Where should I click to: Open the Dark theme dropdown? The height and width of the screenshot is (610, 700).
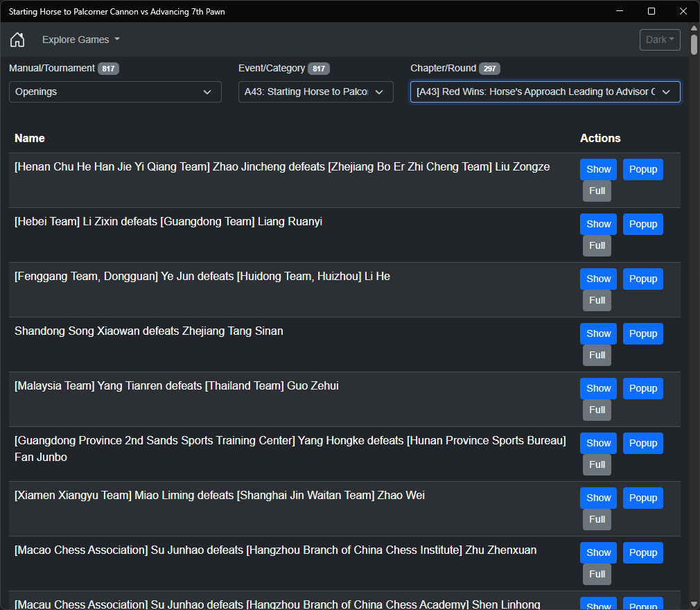click(x=660, y=40)
